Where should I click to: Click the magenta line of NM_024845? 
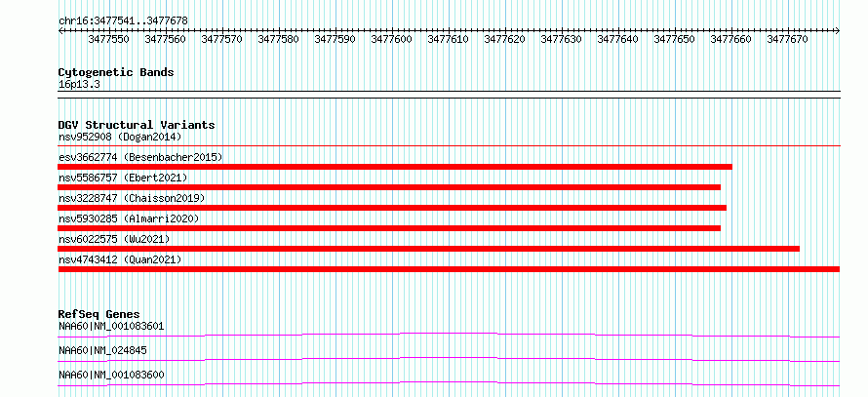(449, 359)
